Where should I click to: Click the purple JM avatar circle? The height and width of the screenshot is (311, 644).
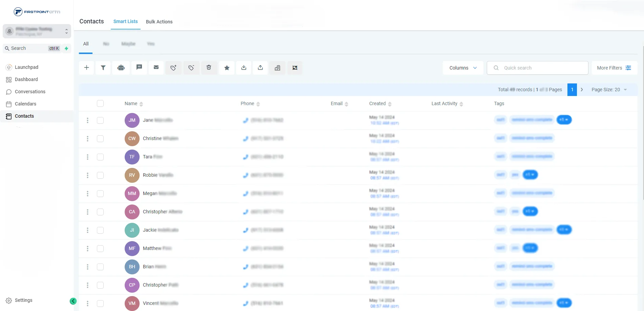pyautogui.click(x=132, y=120)
